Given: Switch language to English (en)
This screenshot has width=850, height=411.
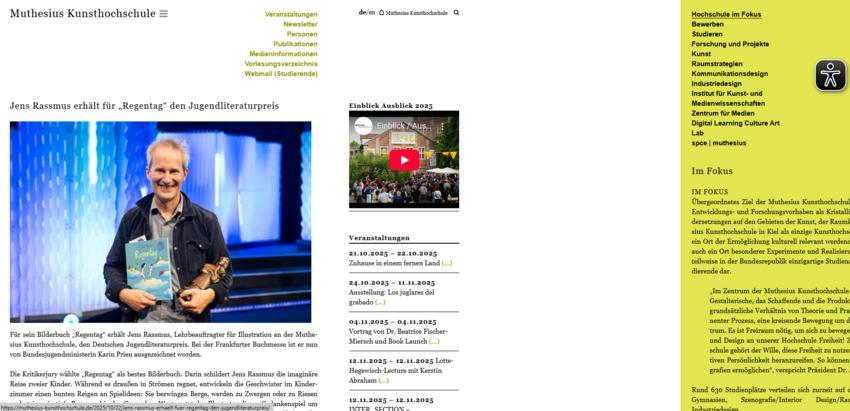Looking at the screenshot, I should (371, 13).
